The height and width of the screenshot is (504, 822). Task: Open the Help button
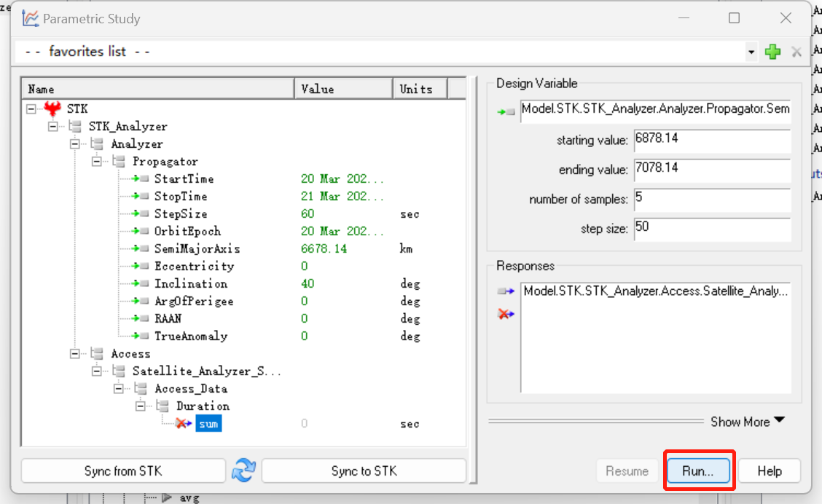[770, 471]
